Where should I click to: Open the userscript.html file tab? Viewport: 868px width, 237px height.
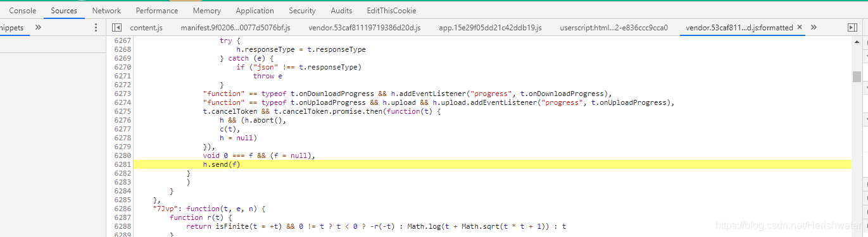613,28
